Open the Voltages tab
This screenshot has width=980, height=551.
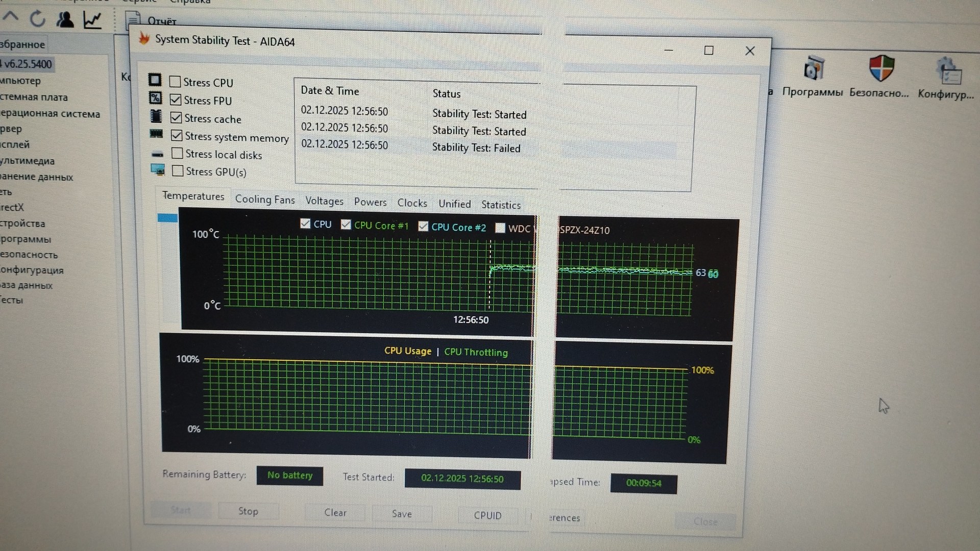click(x=324, y=201)
